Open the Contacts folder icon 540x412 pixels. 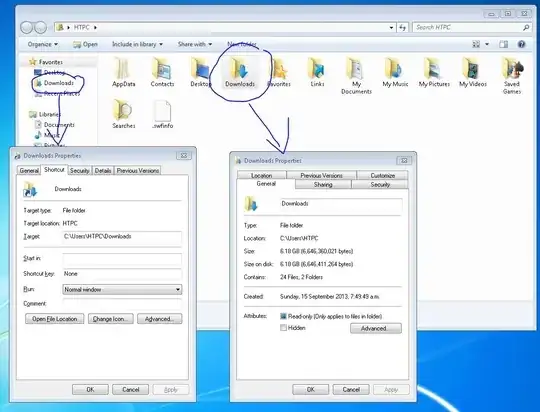[162, 73]
